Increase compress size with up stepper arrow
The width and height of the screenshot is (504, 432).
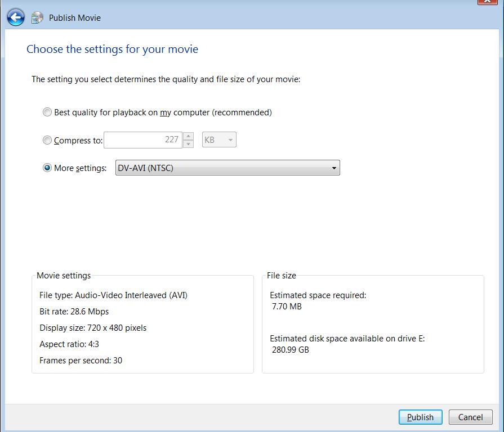[188, 136]
